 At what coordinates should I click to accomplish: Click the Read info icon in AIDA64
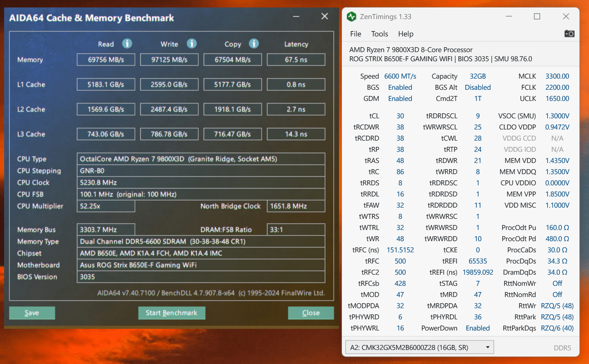pyautogui.click(x=127, y=43)
